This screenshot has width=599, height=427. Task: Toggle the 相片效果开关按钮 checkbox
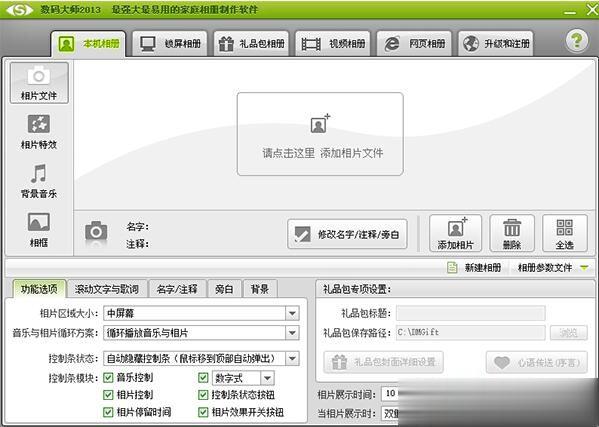pyautogui.click(x=203, y=412)
